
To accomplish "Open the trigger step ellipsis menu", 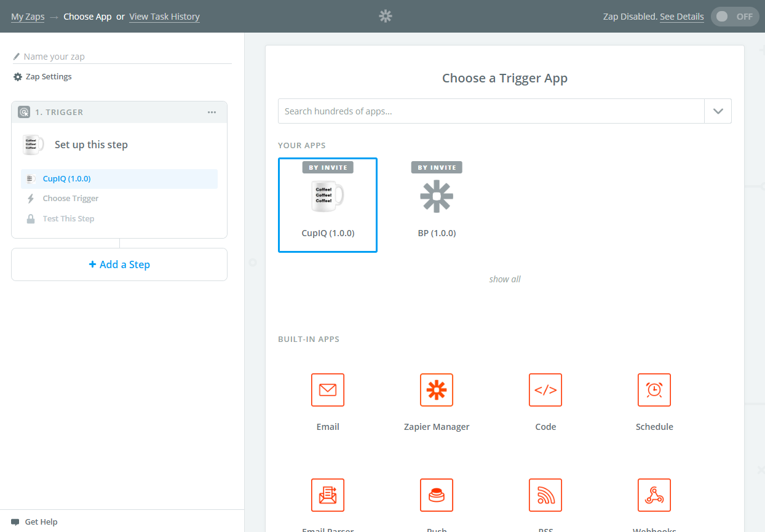I will point(212,112).
